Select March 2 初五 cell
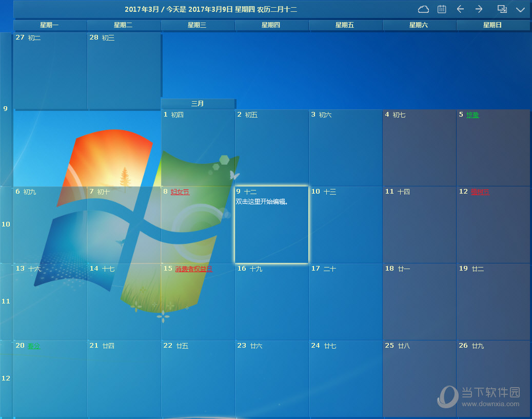 [272, 148]
